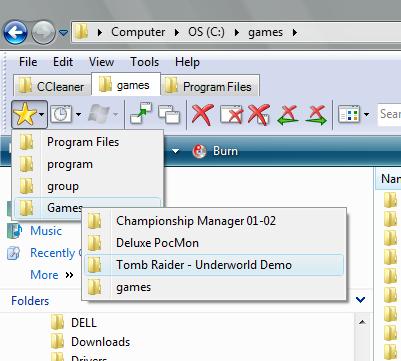Click the folder icon in the address bar
This screenshot has width=401, height=361.
point(81,32)
